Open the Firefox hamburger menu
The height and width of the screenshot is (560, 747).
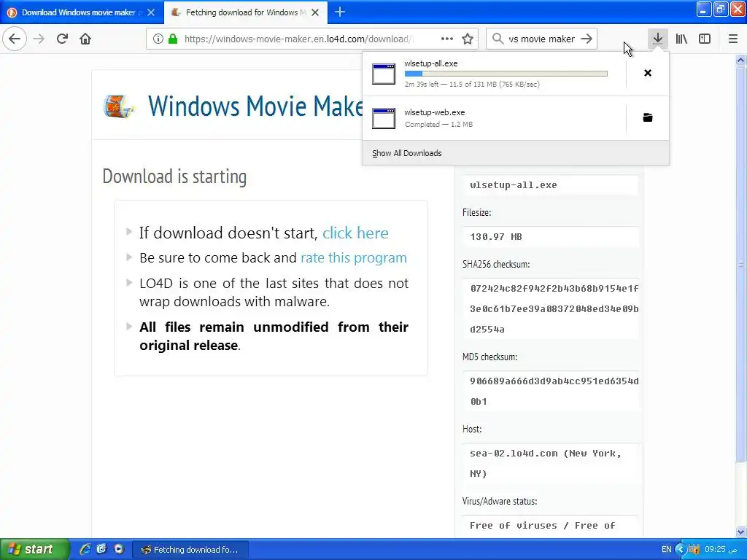732,39
